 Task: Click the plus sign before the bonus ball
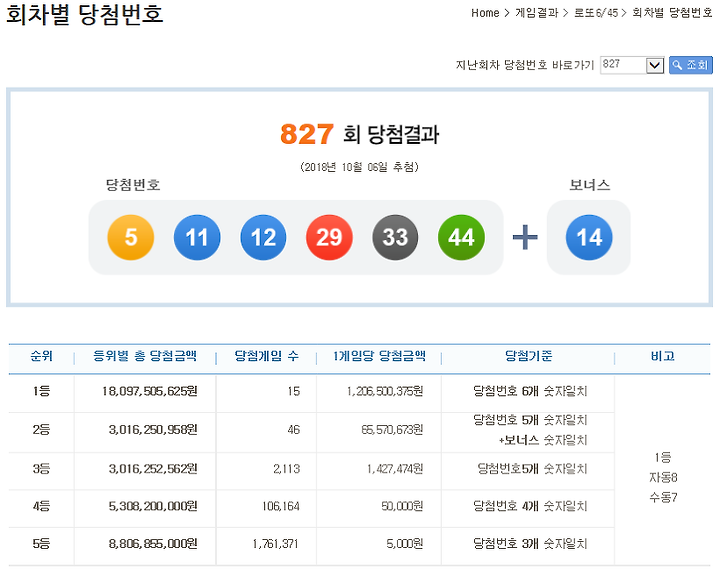(x=525, y=237)
